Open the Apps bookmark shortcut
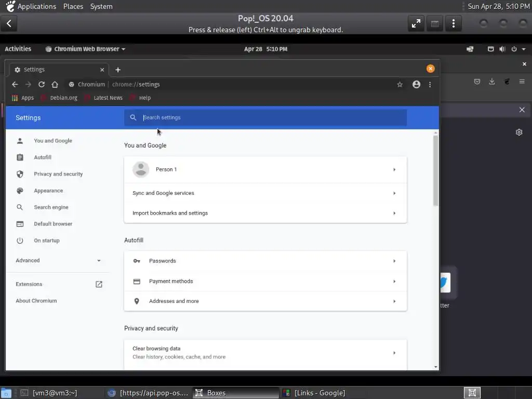The height and width of the screenshot is (399, 532). click(x=23, y=98)
